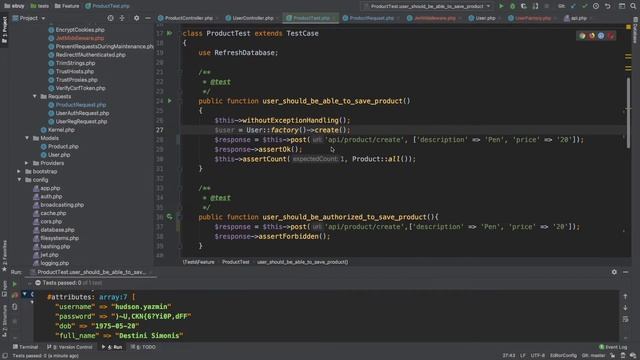
Task: Open the Version Control tool window tab
Action: 70,347
